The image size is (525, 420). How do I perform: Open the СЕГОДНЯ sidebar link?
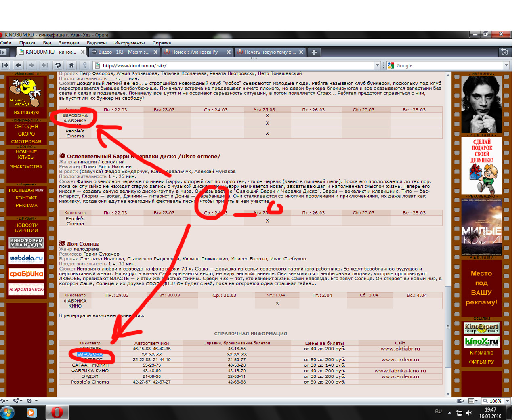[x=26, y=126]
